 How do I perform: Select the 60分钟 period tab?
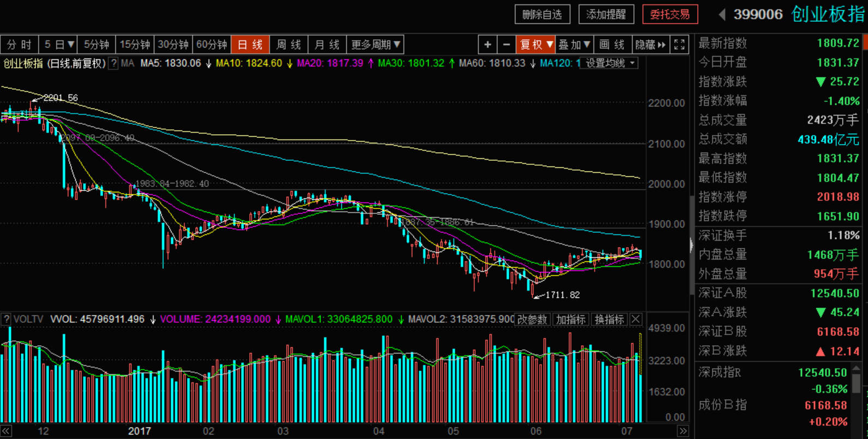tap(211, 45)
